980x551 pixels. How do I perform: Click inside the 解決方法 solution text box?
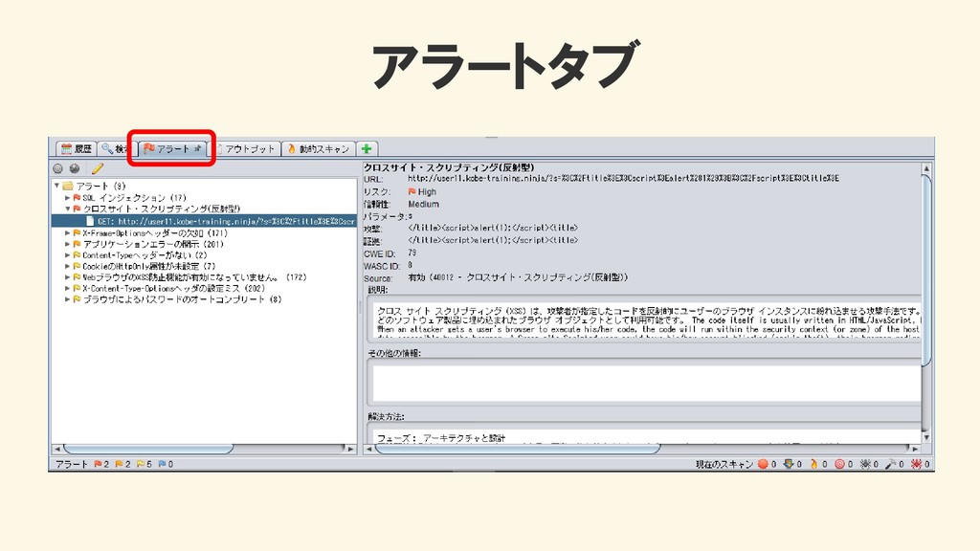647,435
